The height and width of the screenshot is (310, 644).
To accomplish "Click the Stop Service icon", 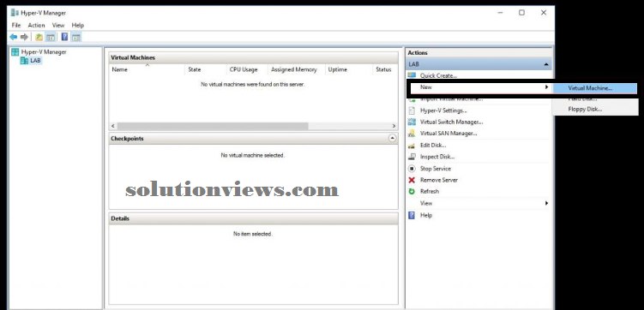I will [412, 169].
